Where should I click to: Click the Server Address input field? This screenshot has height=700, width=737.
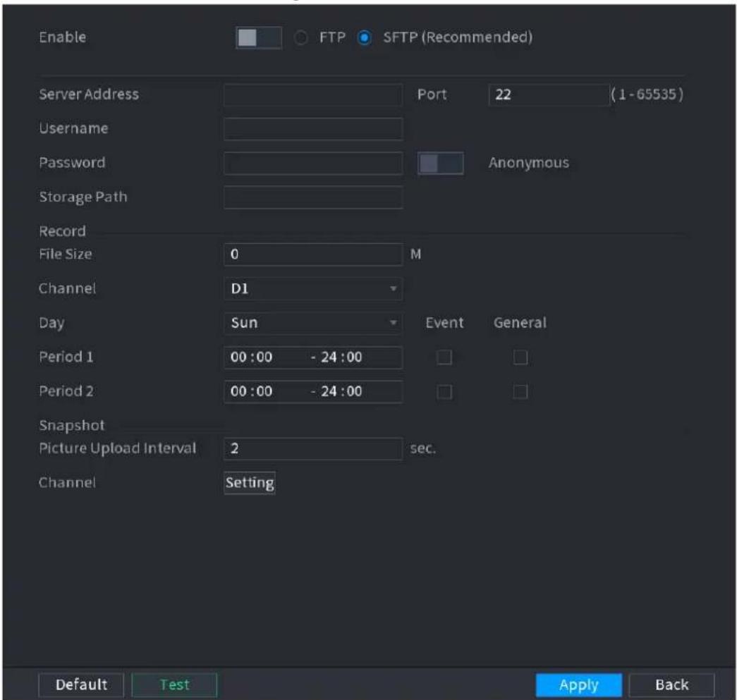click(313, 95)
